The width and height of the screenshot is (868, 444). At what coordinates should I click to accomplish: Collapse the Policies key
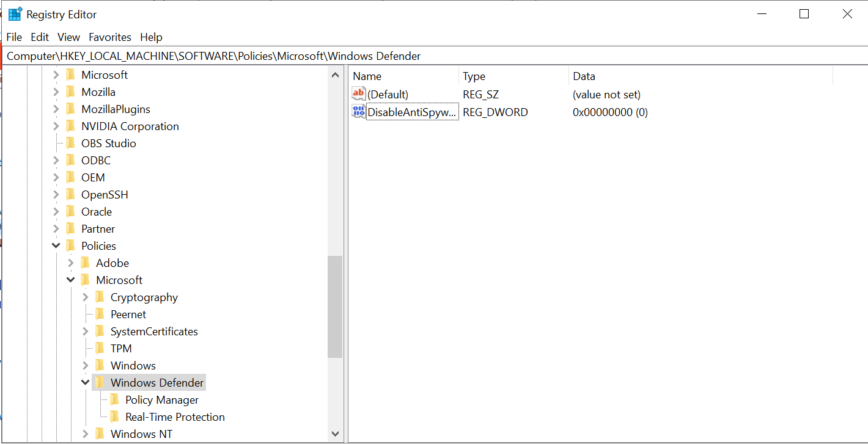point(56,246)
